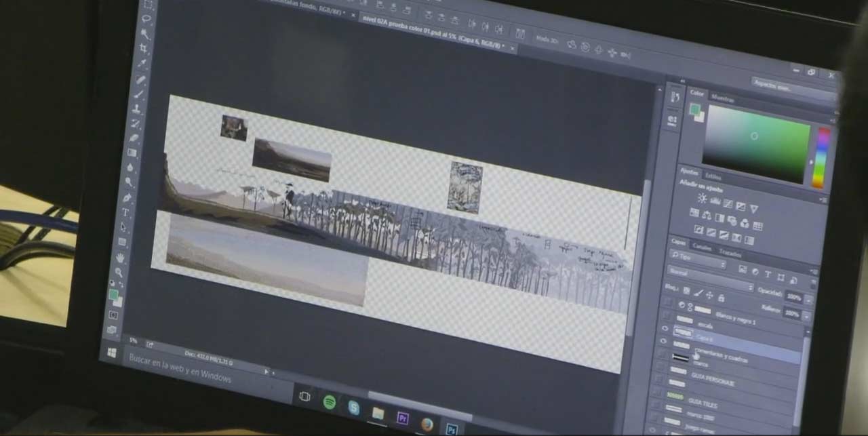
Task: Open the Relleno slider arrow
Action: pyautogui.click(x=807, y=315)
